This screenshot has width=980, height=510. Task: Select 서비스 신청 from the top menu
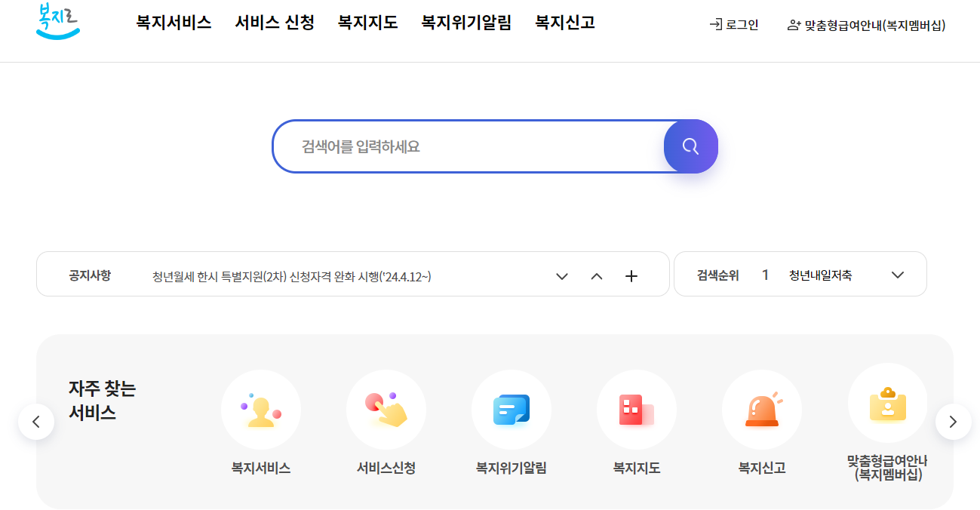[274, 23]
